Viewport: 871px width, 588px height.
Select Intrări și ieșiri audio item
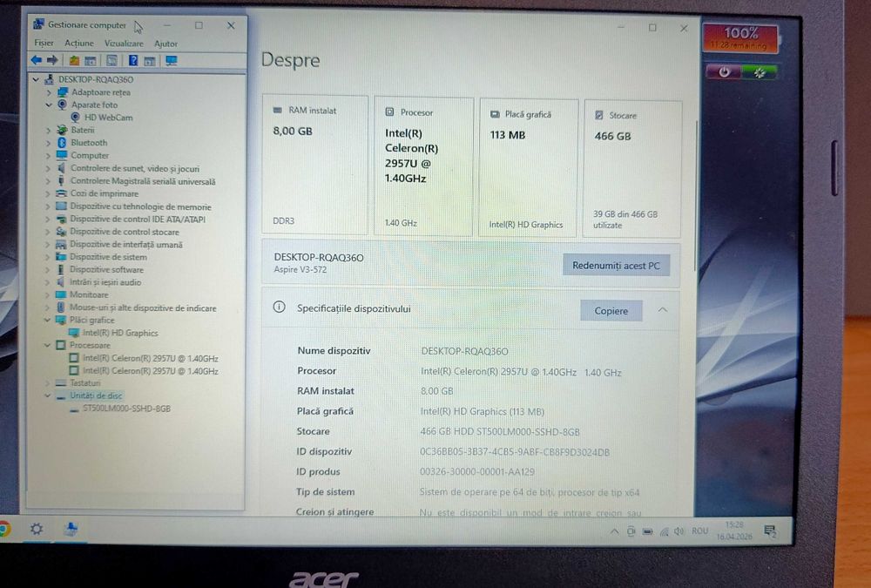pos(105,282)
